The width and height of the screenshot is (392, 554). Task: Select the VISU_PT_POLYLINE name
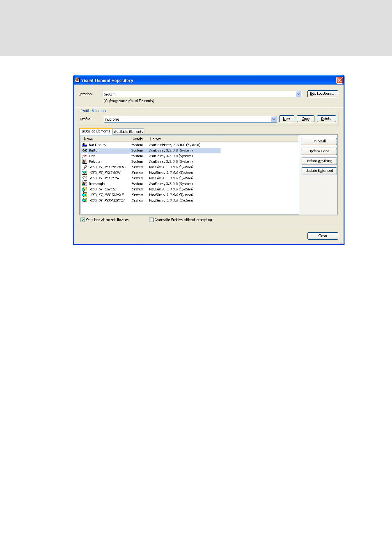point(105,178)
